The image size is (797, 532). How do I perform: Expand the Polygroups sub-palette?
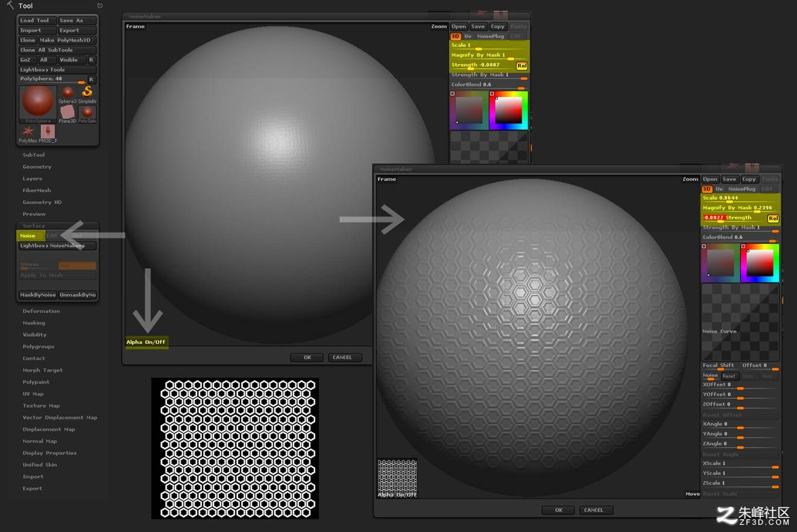[x=39, y=346]
